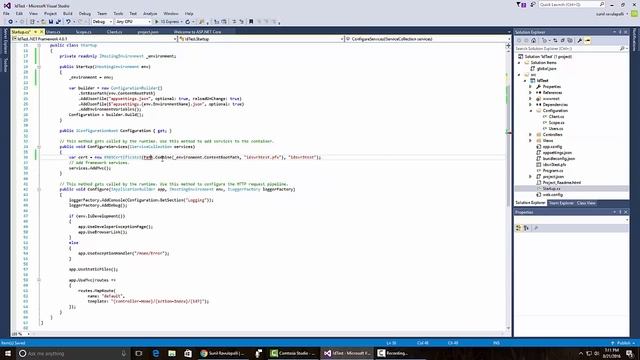Pin the Startup.cs tab
Screen dimensions: 640x360
36,32
